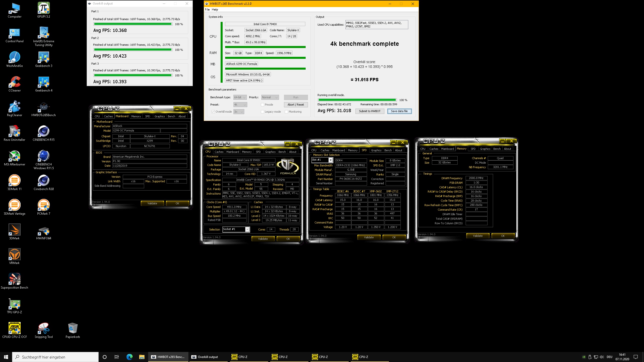
Task: Open the Papierkorb recycle bin icon
Action: click(73, 330)
